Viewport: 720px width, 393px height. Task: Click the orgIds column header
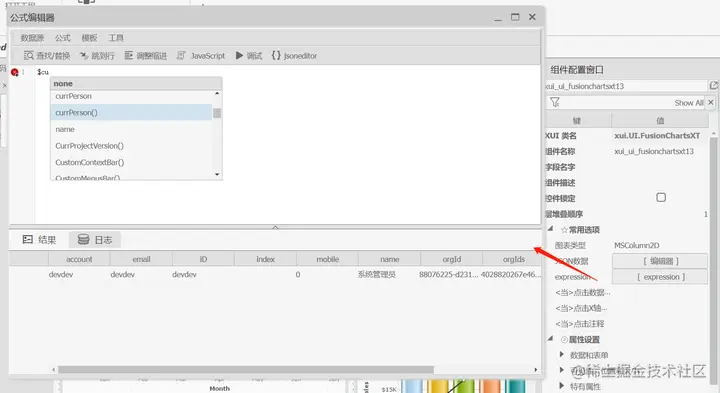(513, 259)
